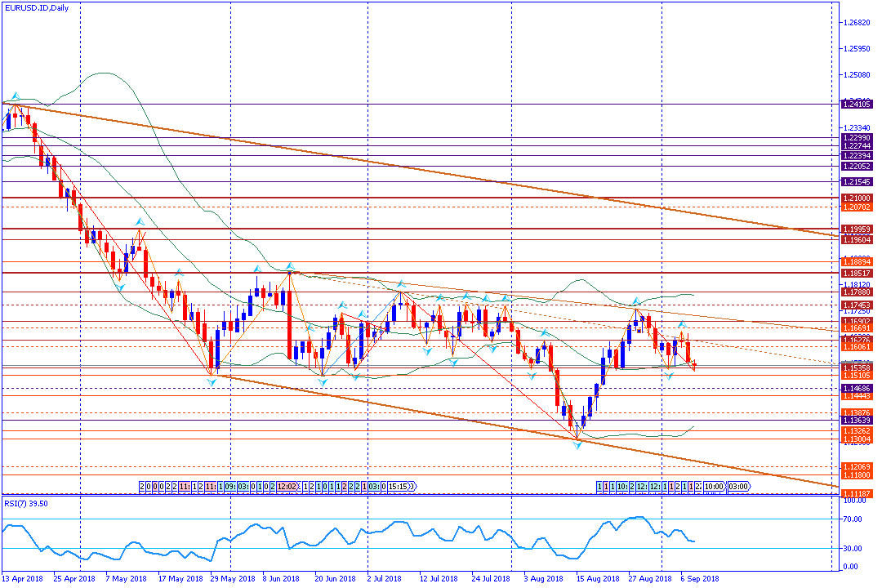Pick the 1.21000 resistance level label
Viewport: 882px width, 588px height.
click(857, 198)
